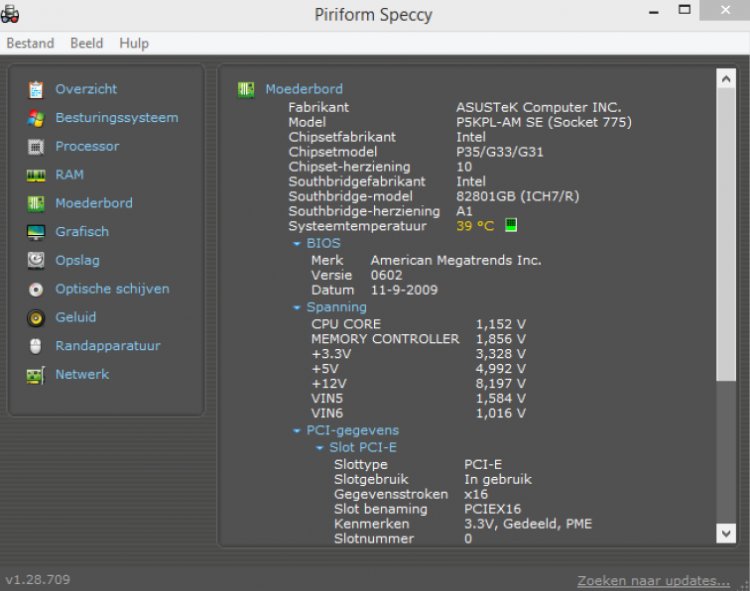
Task: Select Moederbord in the sidebar
Action: (94, 203)
